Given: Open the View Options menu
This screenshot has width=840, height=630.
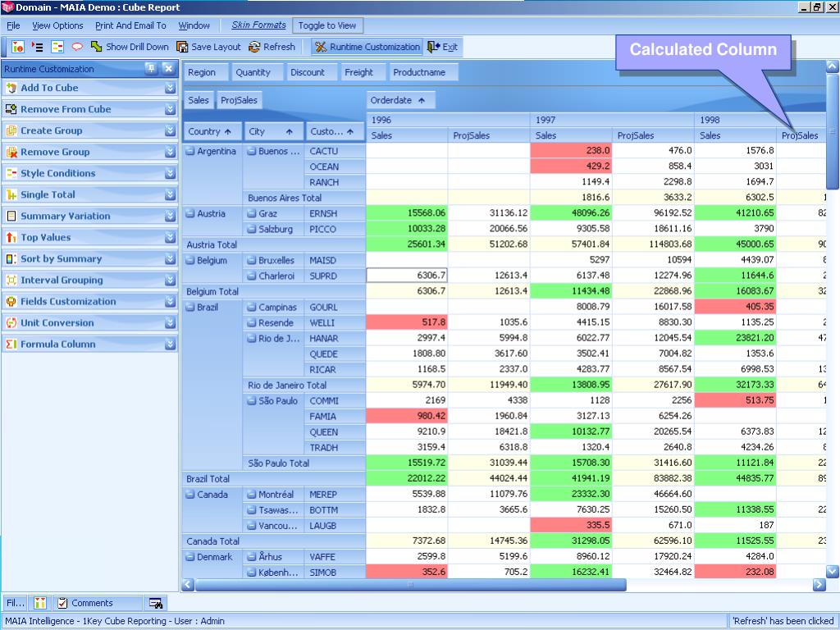Looking at the screenshot, I should click(x=57, y=25).
